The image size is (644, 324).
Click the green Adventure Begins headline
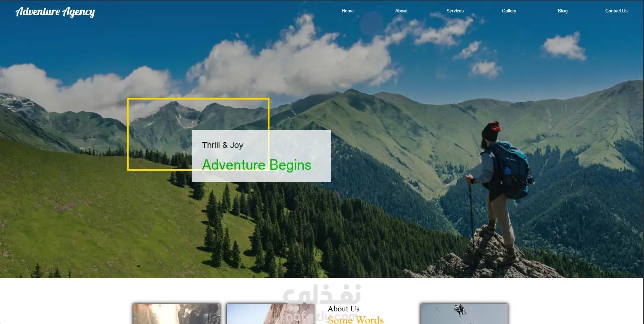pyautogui.click(x=257, y=165)
